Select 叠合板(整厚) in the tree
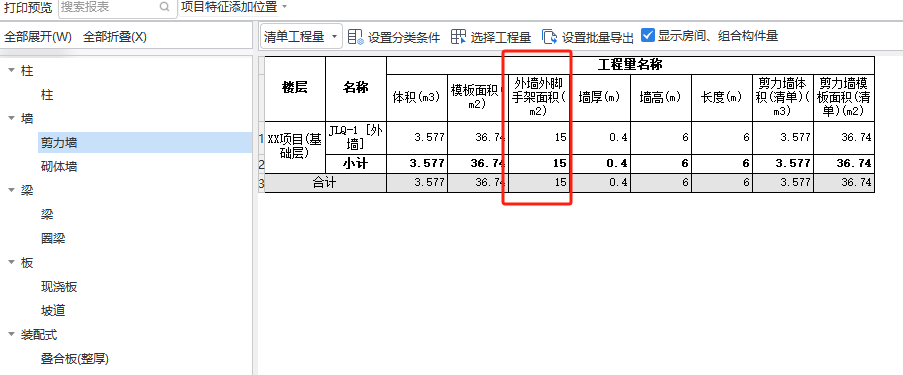Screen dimensions: 903x375 pos(75,359)
